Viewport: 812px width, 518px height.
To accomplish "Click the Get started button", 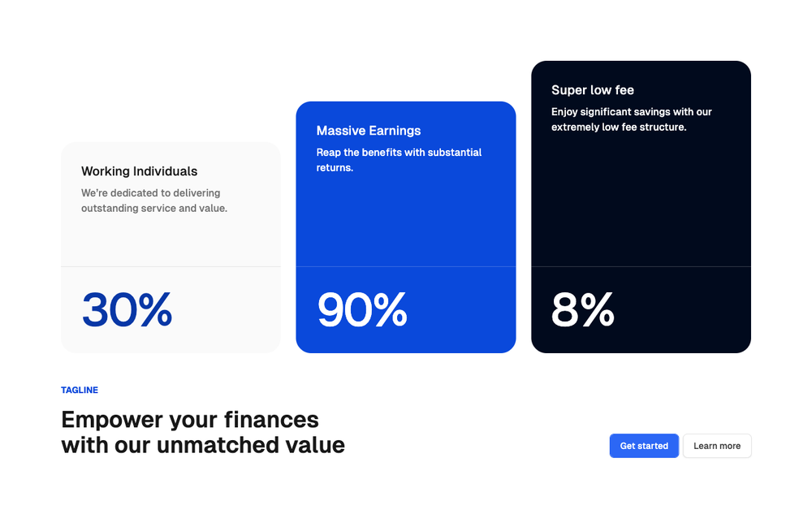I will click(644, 446).
